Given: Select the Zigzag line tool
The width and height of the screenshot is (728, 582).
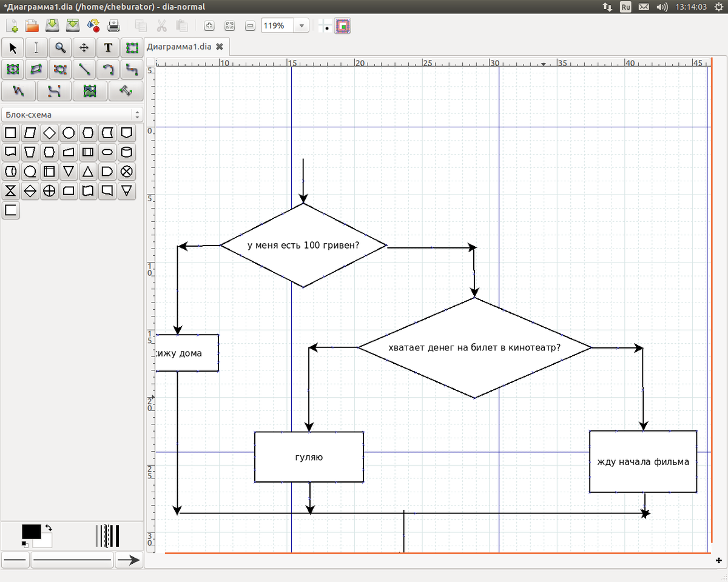Looking at the screenshot, I should pyautogui.click(x=131, y=70).
